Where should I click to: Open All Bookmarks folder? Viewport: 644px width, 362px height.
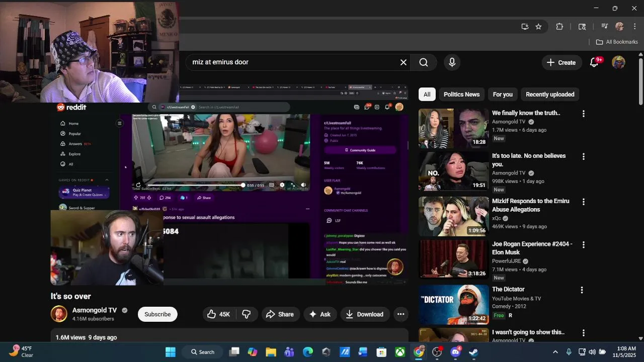coord(617,42)
